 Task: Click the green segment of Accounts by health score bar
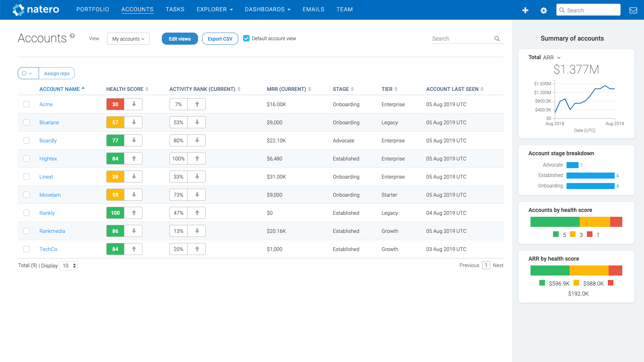[x=555, y=222]
